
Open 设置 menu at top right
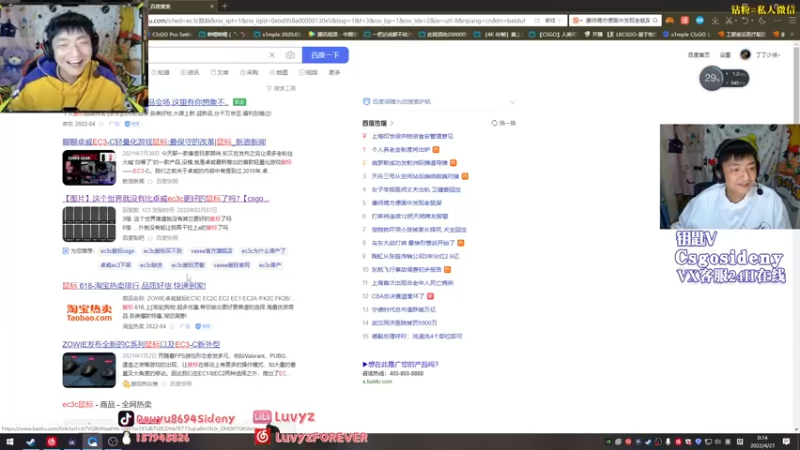tap(725, 55)
